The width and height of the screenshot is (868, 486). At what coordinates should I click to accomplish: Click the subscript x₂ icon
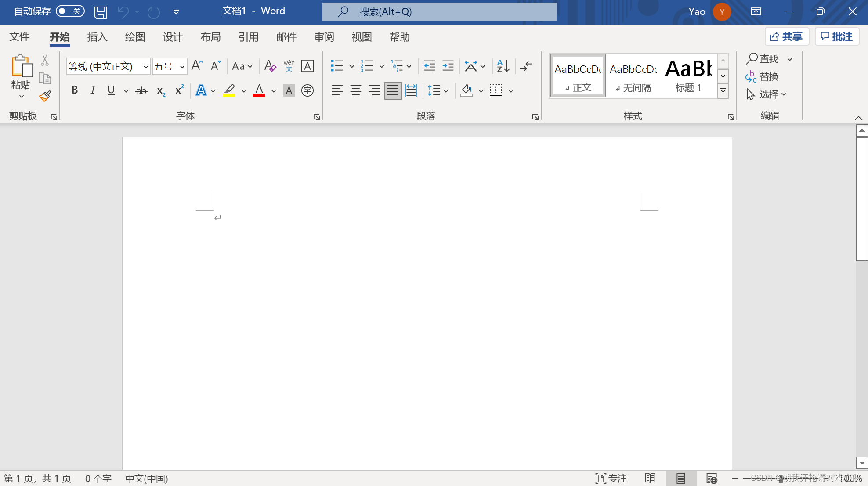[161, 91]
